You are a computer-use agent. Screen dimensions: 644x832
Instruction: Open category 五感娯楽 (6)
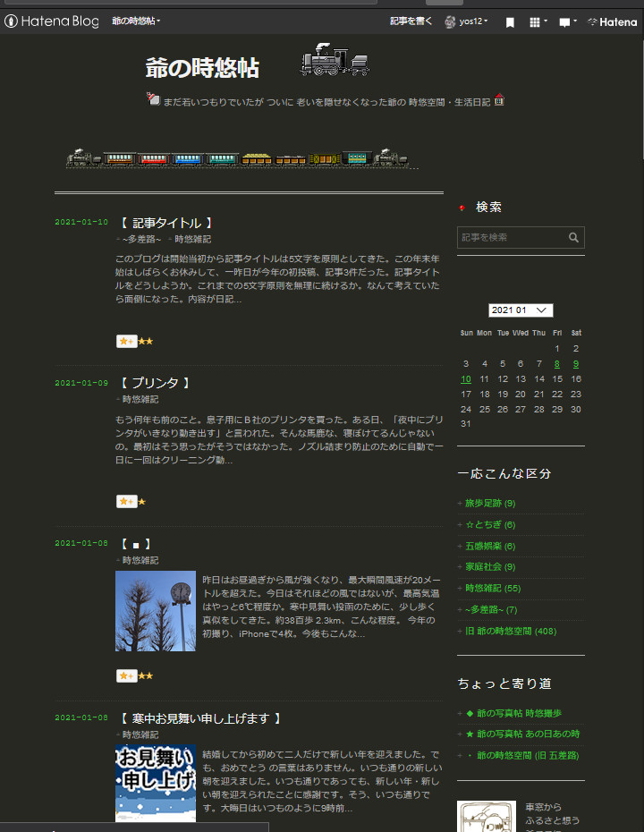click(490, 546)
